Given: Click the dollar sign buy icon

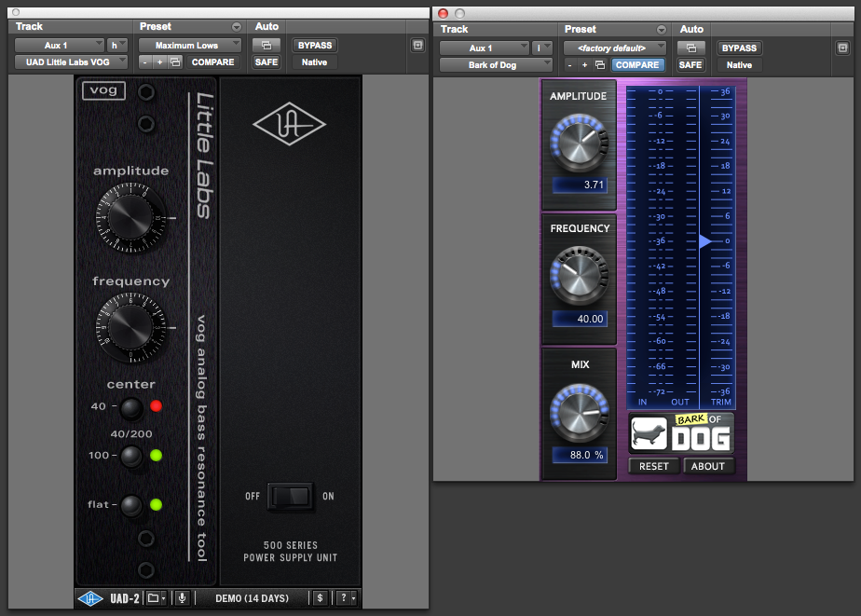Looking at the screenshot, I should coord(321,598).
